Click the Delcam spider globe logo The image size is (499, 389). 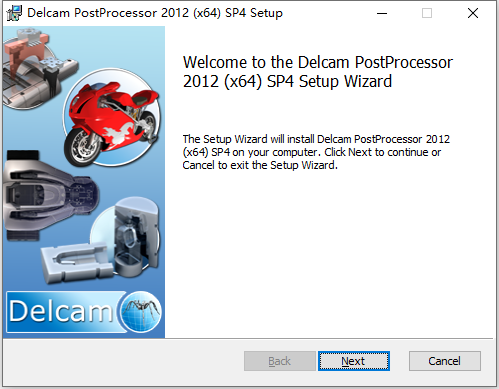pos(140,312)
